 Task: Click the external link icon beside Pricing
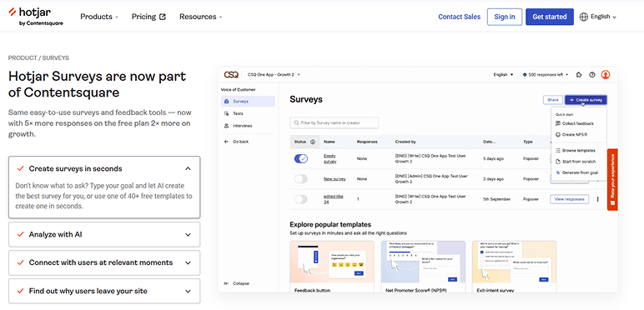click(163, 17)
